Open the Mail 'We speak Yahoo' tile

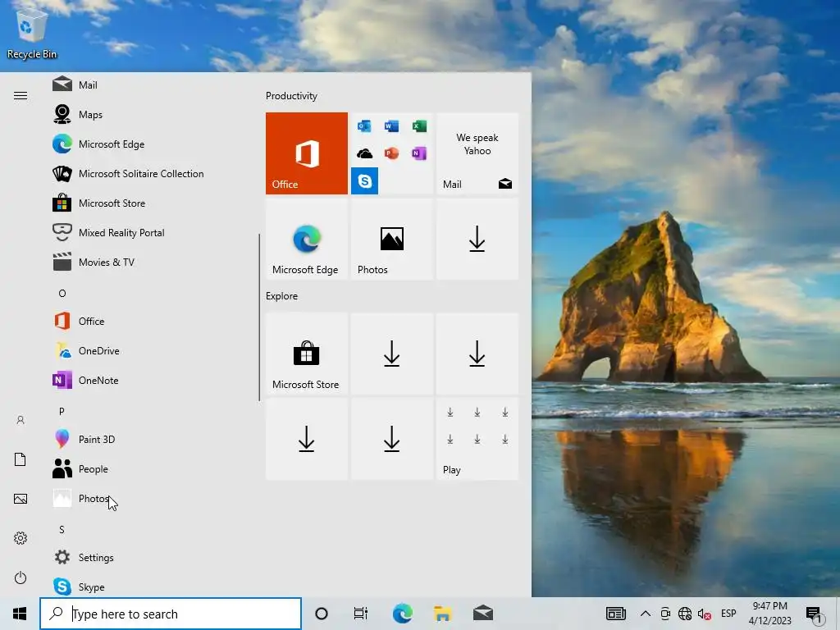click(477, 153)
